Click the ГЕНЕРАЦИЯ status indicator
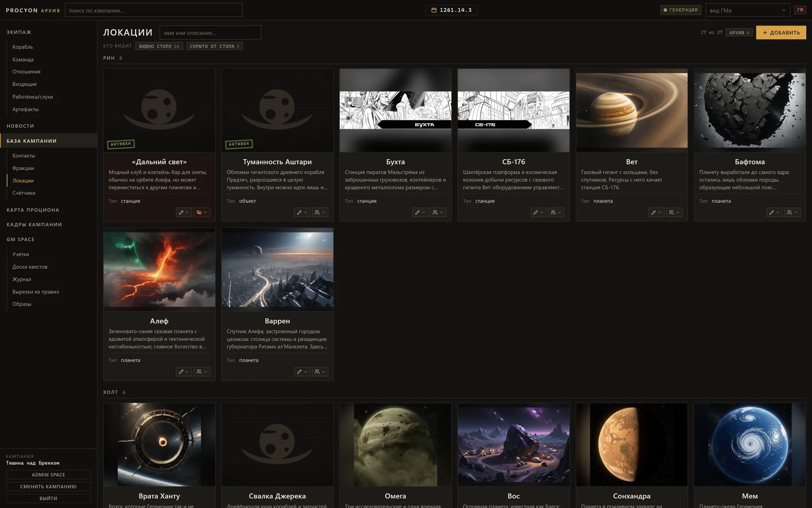The width and height of the screenshot is (812, 508). pos(681,10)
